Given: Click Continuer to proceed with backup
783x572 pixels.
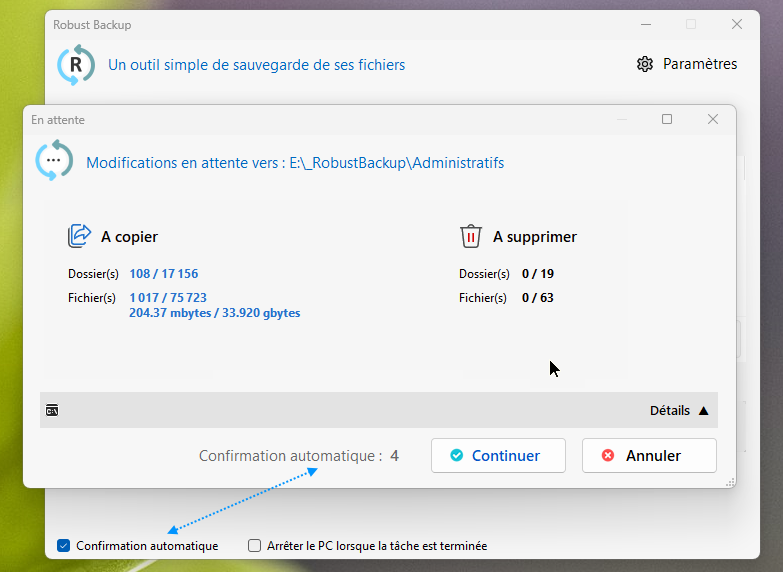Looking at the screenshot, I should pos(498,456).
